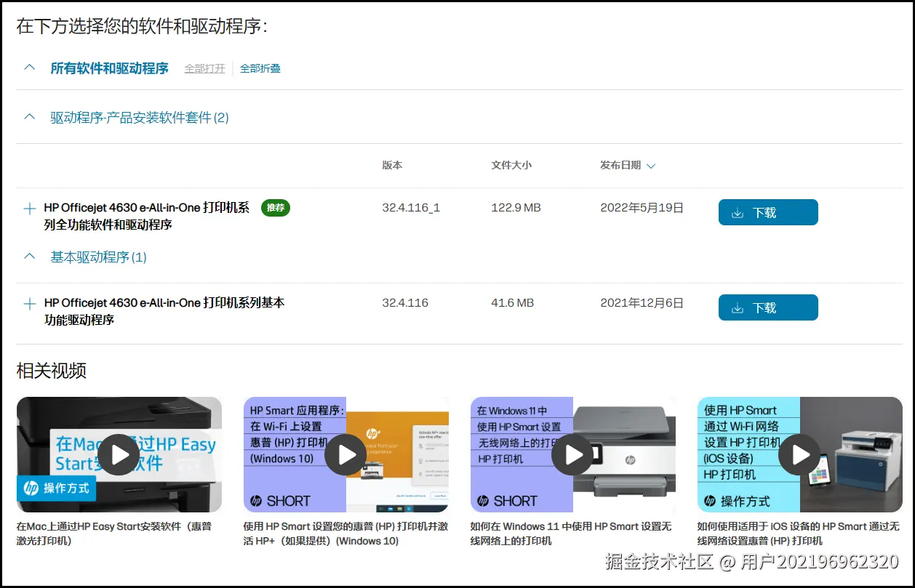Click the 发布日期 column header text
The height and width of the screenshot is (588, 915).
(620, 165)
